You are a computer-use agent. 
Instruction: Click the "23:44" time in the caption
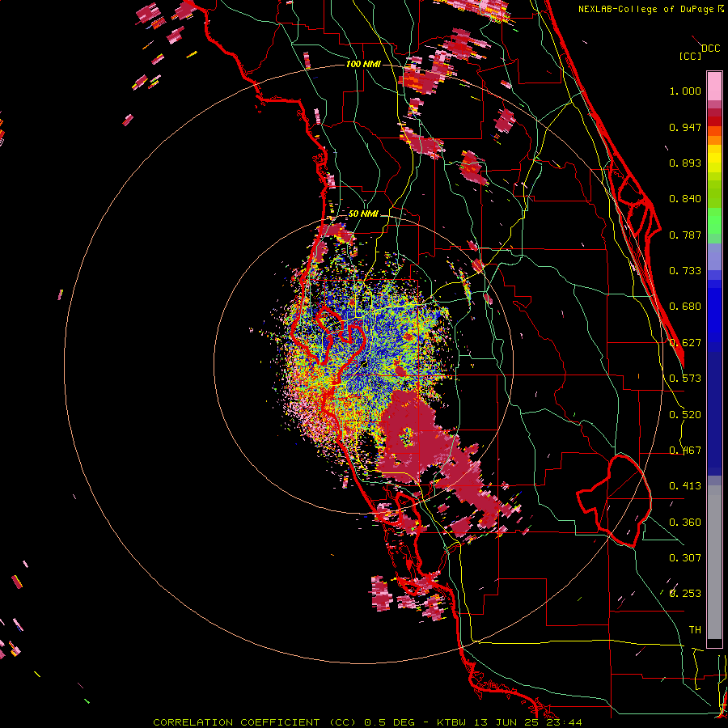pyautogui.click(x=563, y=722)
